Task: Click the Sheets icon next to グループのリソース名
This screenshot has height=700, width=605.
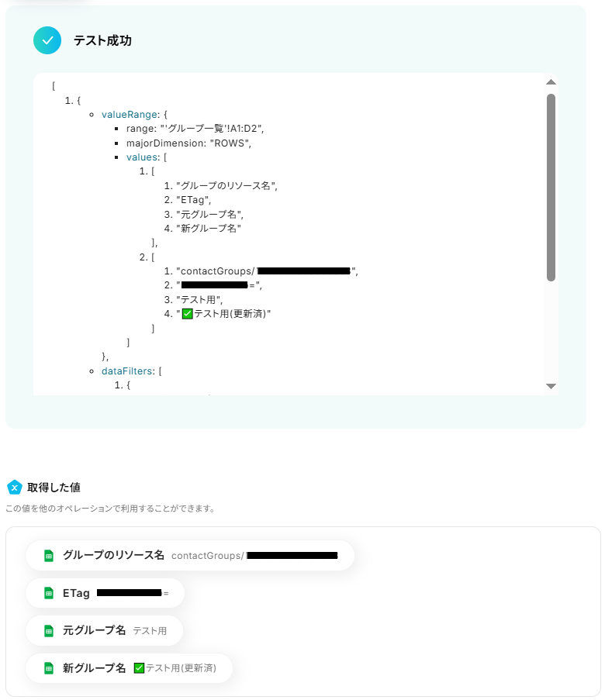Action: pyautogui.click(x=49, y=555)
